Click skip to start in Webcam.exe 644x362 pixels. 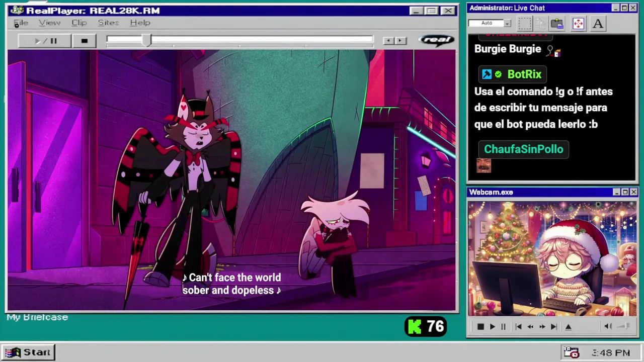point(518,327)
